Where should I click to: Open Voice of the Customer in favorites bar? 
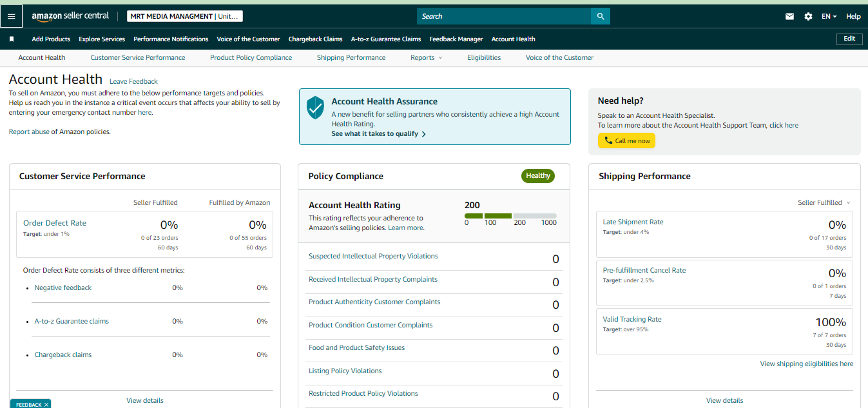point(248,39)
